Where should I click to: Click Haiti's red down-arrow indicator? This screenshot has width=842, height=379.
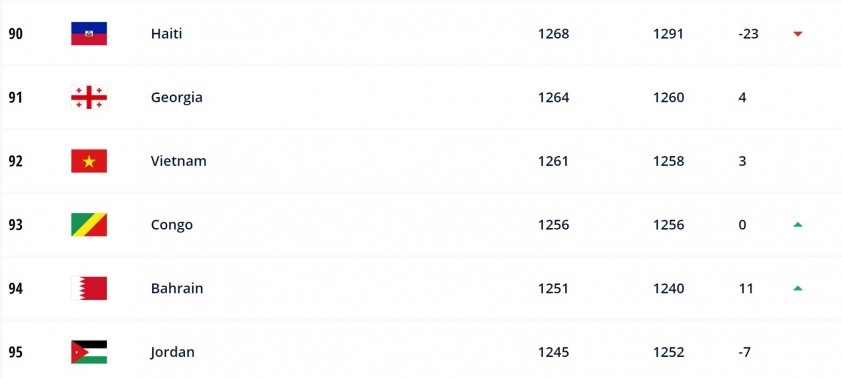[x=797, y=34]
